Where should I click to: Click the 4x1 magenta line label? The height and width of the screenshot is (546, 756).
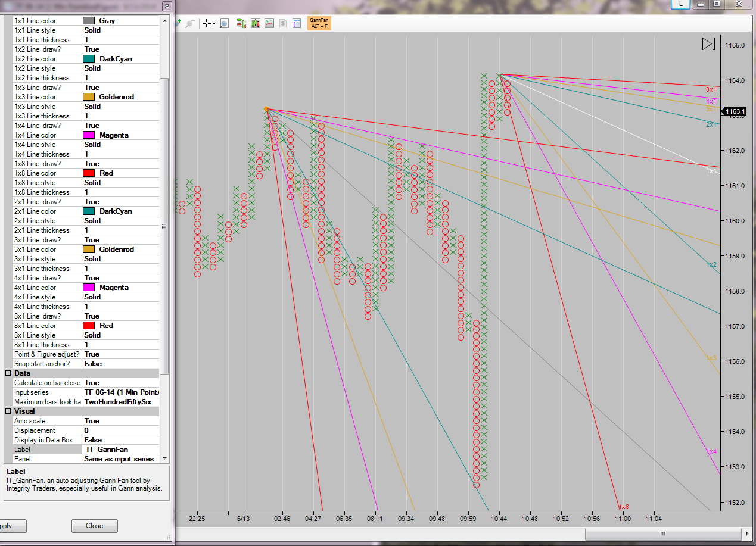pos(711,101)
